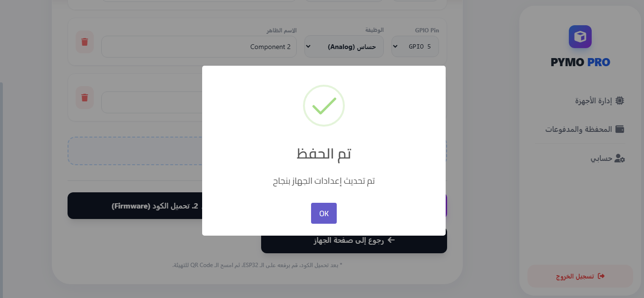Click the chip icon for device management
This screenshot has width=644, height=298.
coord(619,100)
